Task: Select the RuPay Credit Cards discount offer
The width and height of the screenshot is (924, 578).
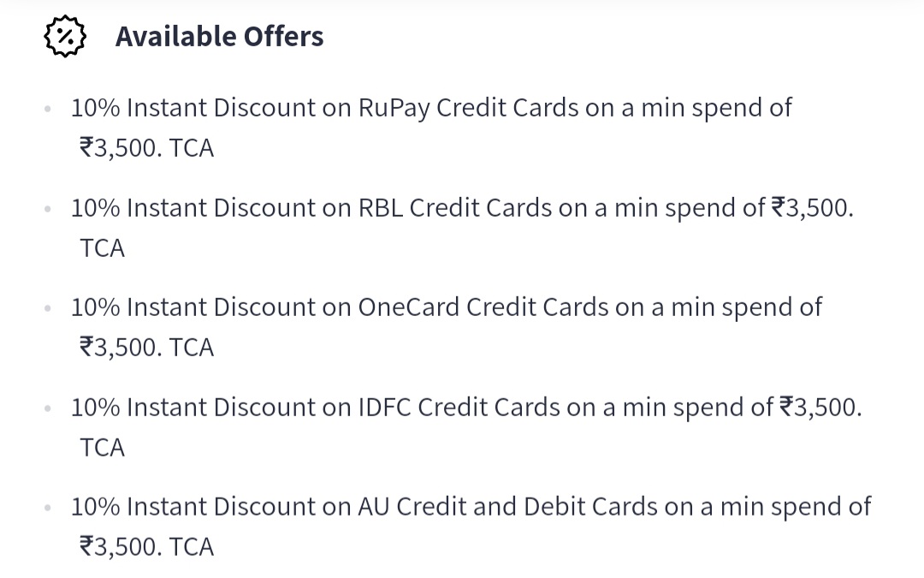Action: (x=431, y=128)
